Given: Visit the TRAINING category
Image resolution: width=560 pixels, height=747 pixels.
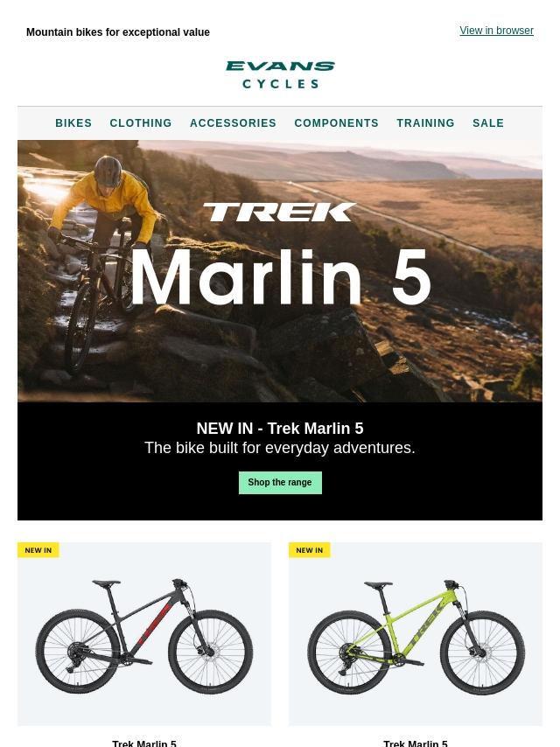Looking at the screenshot, I should coord(425,123).
